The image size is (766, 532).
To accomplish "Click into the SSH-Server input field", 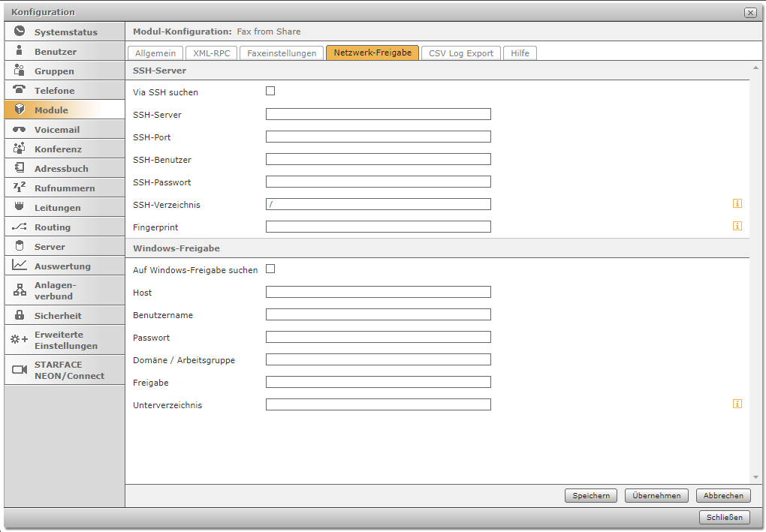I will (x=378, y=114).
